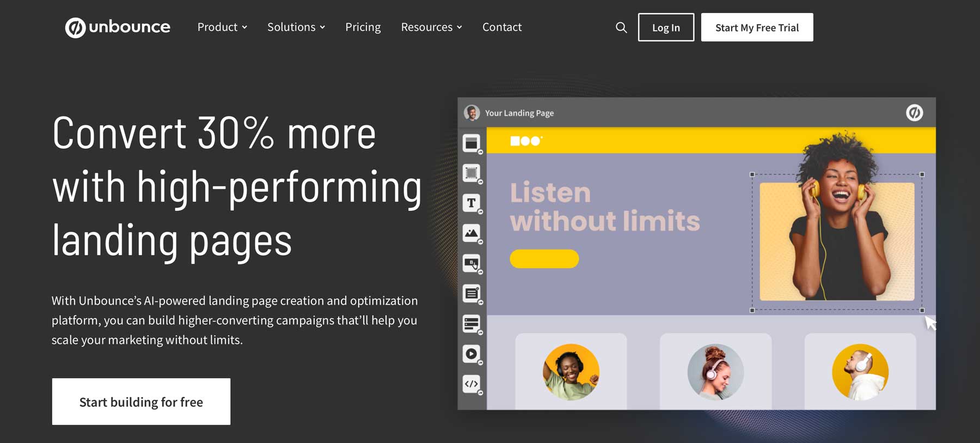Select the Section tool in builder sidebar
Viewport: 980px width, 443px height.
point(471,143)
